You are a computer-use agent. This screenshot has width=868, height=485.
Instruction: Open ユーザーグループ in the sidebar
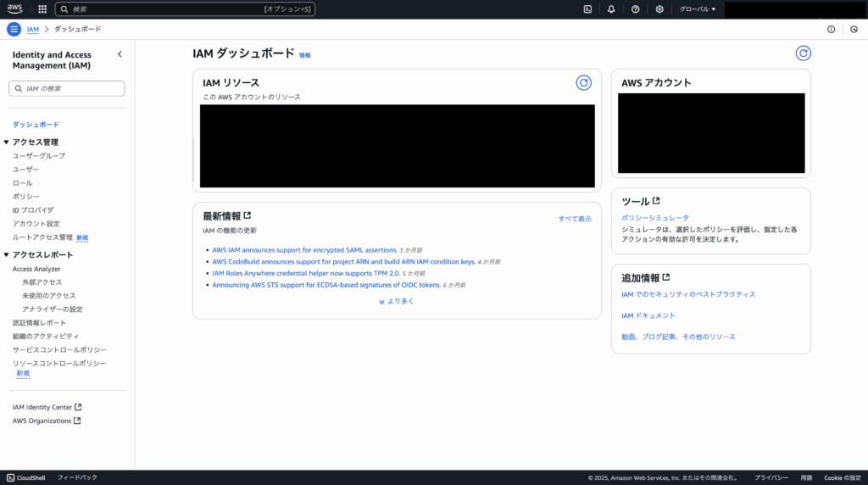39,156
